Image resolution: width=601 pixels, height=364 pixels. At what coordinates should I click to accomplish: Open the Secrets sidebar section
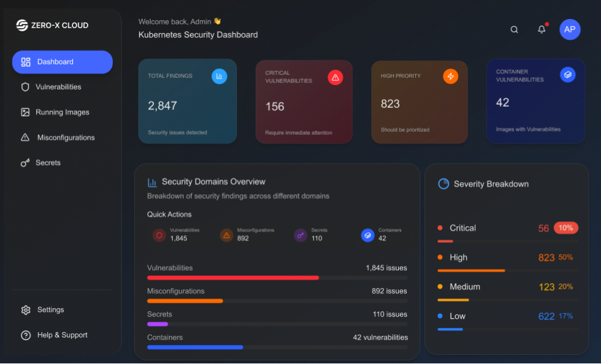click(x=48, y=163)
